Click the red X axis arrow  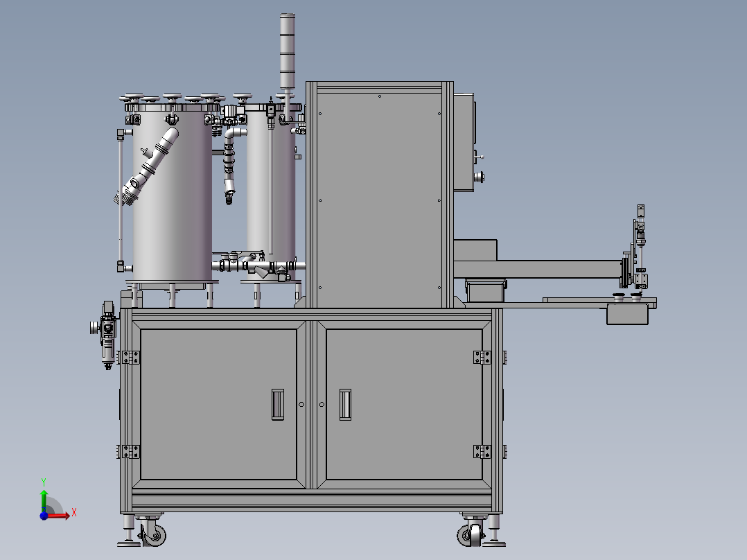pyautogui.click(x=66, y=514)
